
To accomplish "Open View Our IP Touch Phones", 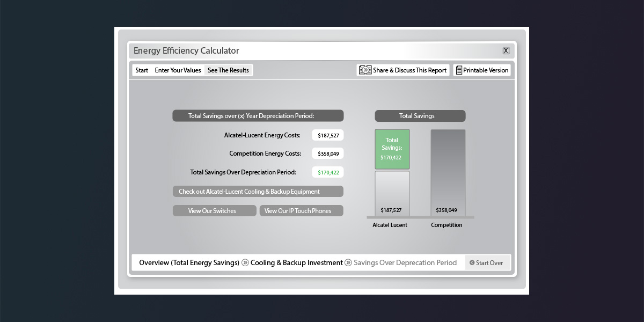I will tap(301, 211).
